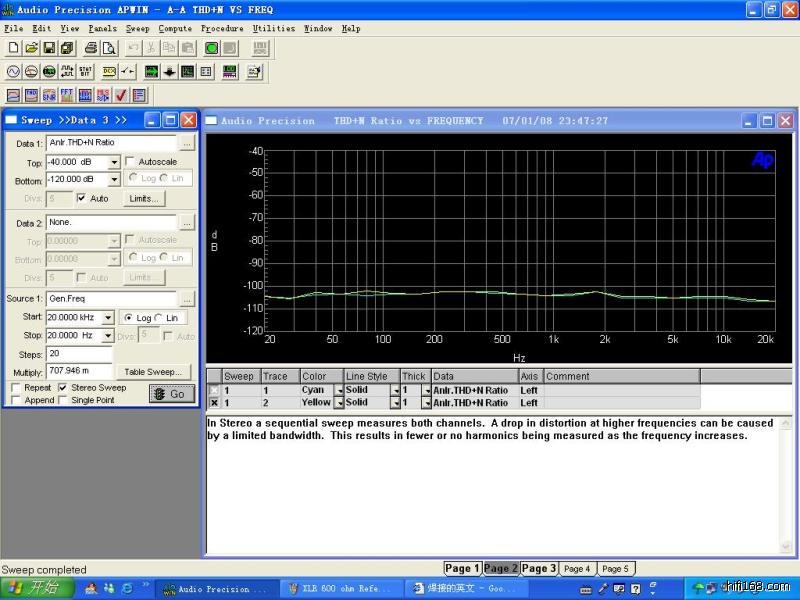Open the FFT quick-launch icon

[68, 96]
